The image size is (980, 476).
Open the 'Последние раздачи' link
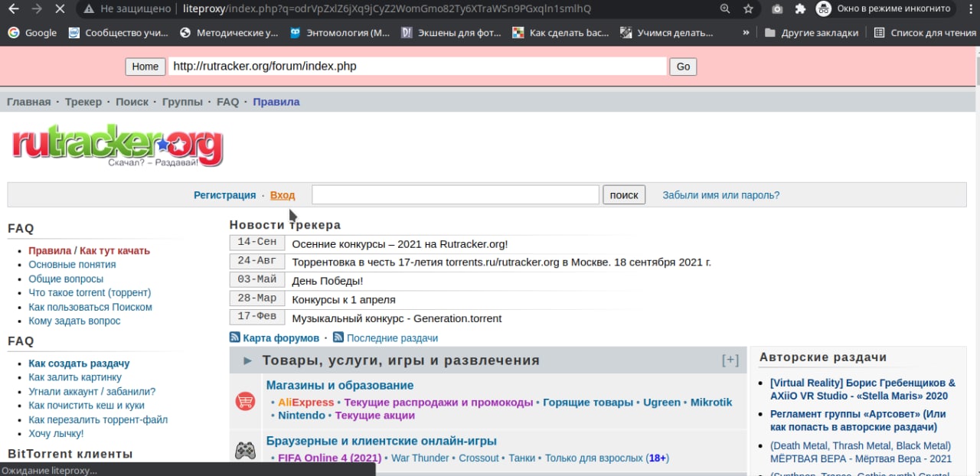click(x=392, y=338)
